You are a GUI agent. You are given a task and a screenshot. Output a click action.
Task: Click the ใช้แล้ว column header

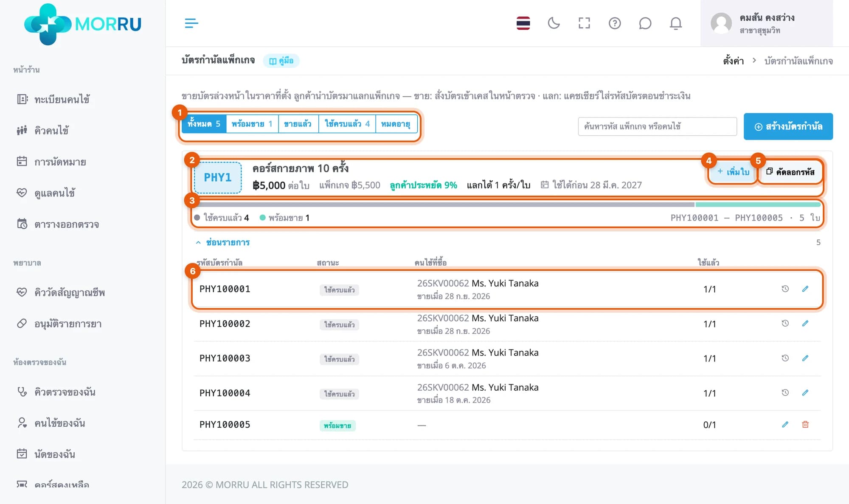tap(708, 263)
